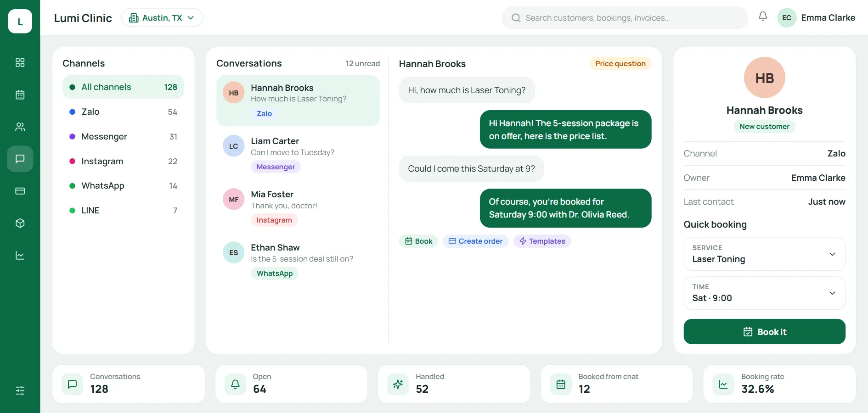
Task: Click the Price question tag
Action: 620,64
